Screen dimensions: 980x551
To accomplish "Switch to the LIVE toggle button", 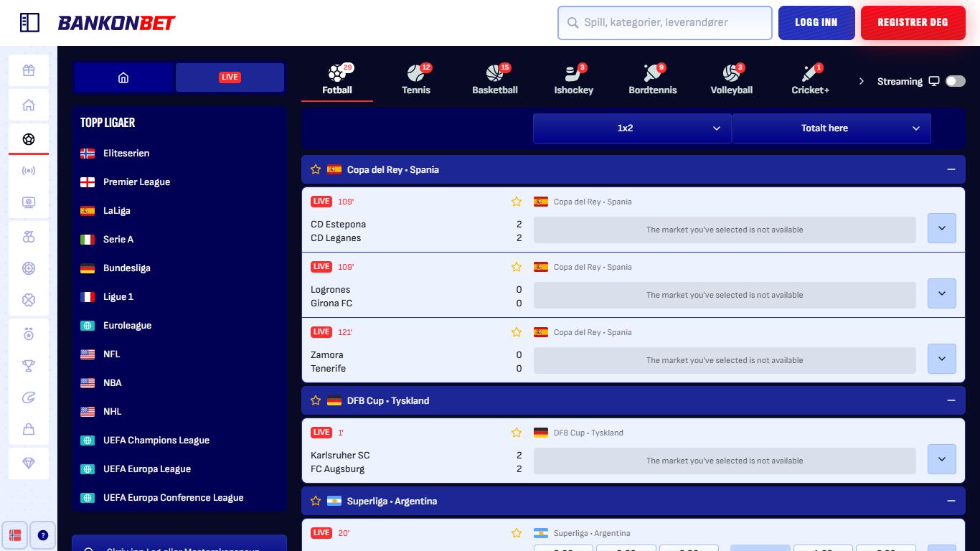I will (230, 77).
